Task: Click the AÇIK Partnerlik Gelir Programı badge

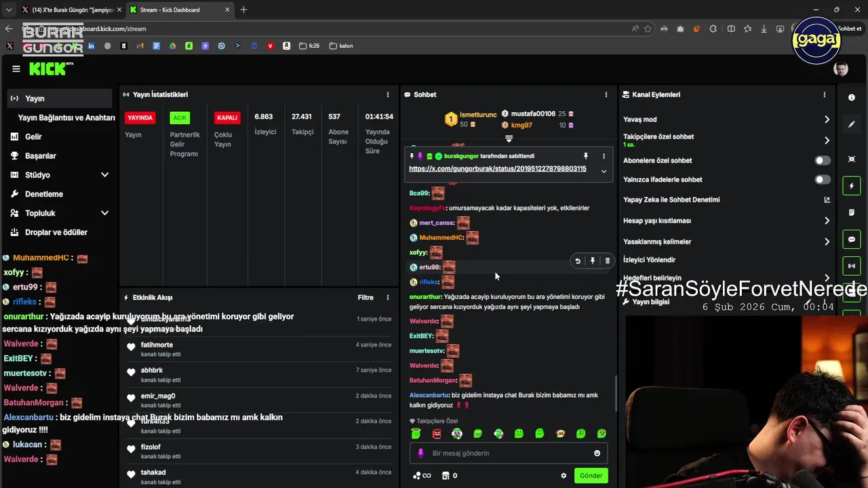Action: tap(180, 117)
